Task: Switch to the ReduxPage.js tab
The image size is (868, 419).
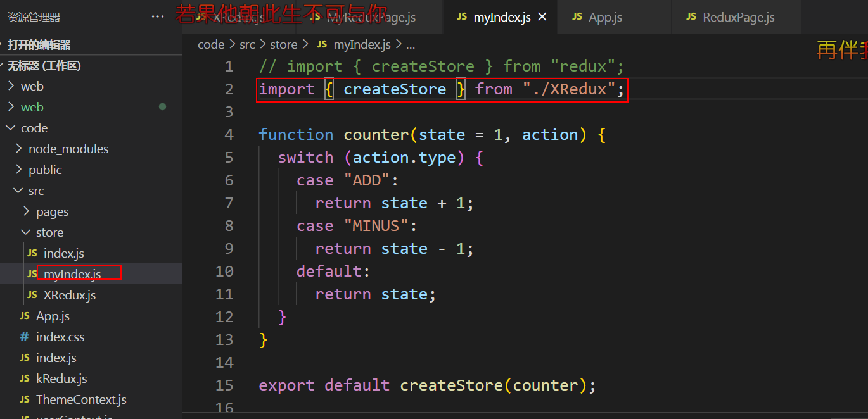Action: point(738,17)
